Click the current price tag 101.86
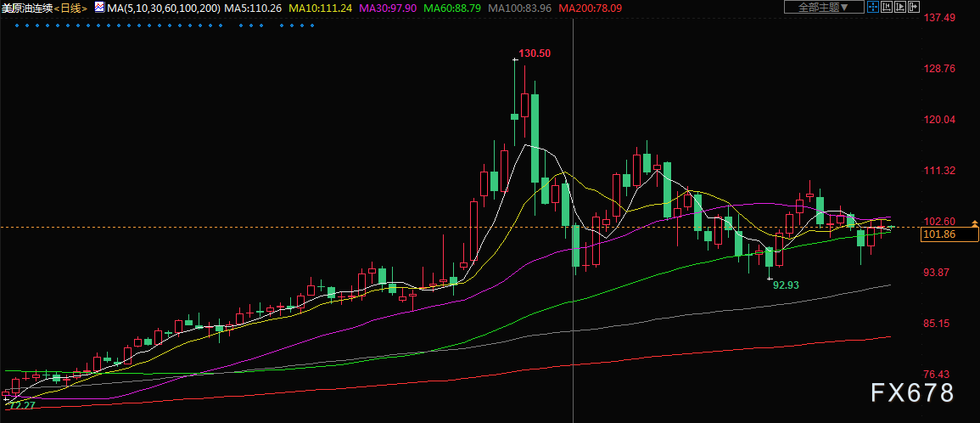The image size is (980, 423). pos(949,234)
